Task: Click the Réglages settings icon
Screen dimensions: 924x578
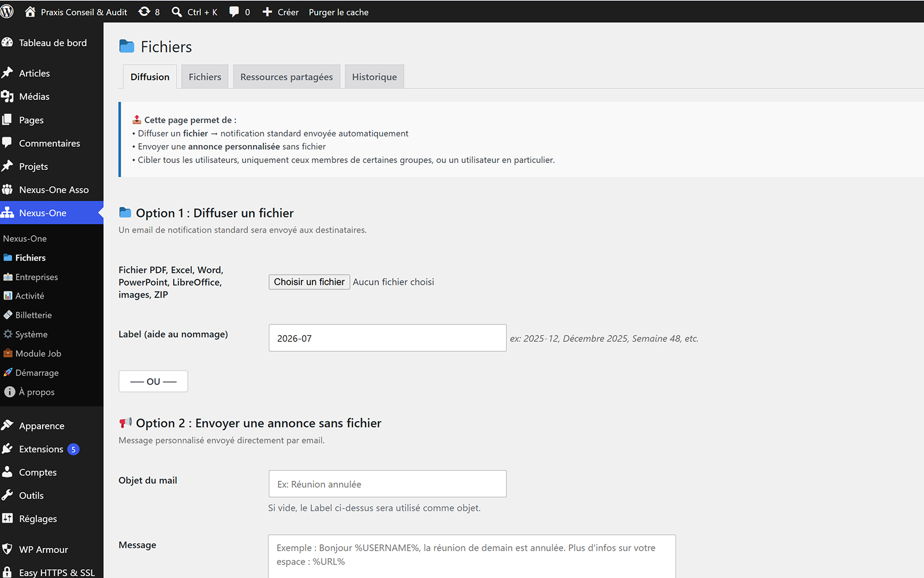Action: [x=8, y=518]
